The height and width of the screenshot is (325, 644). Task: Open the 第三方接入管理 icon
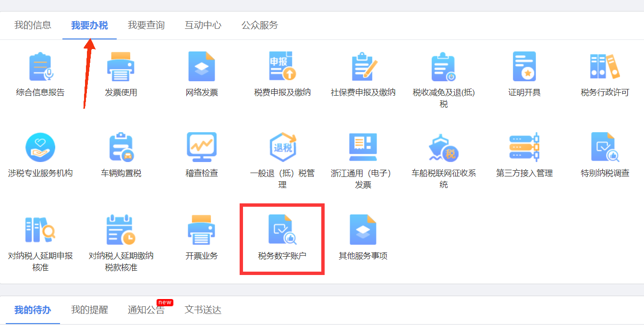coord(524,148)
